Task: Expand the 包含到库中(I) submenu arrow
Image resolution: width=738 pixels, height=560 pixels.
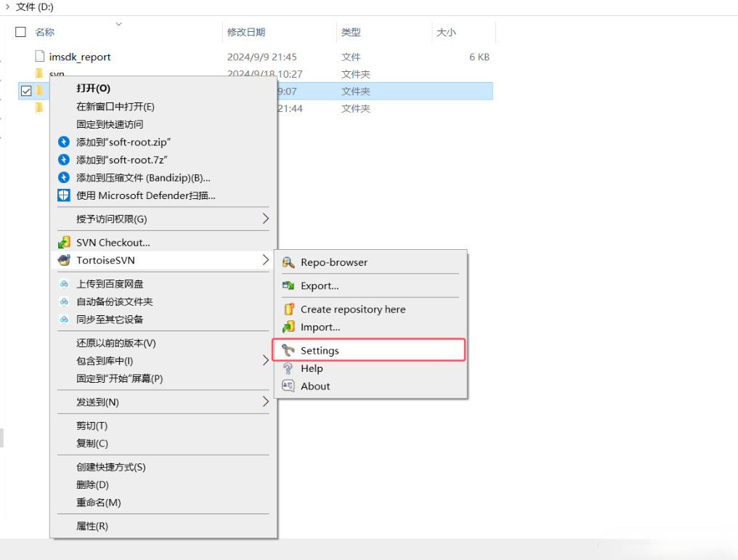Action: tap(265, 360)
